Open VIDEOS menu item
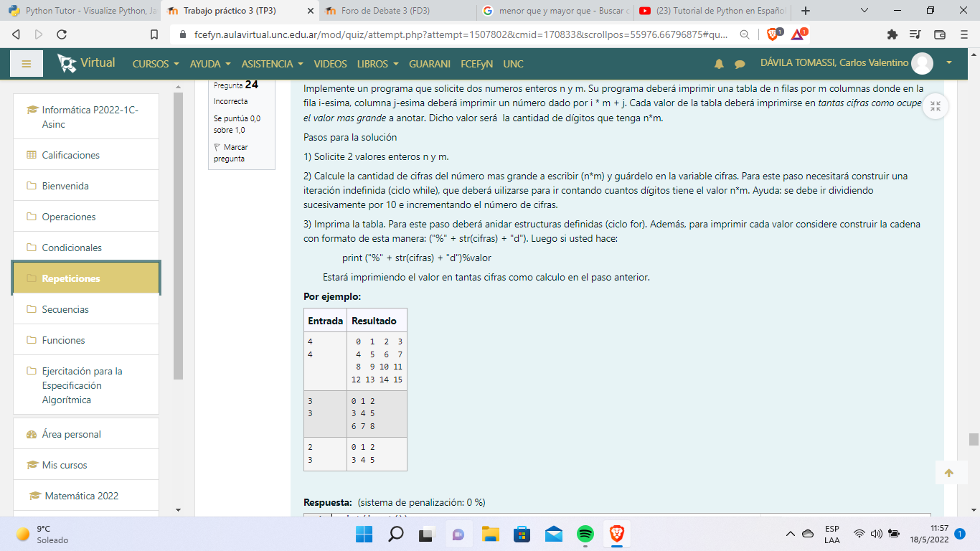Viewport: 980px width, 551px height. click(330, 64)
